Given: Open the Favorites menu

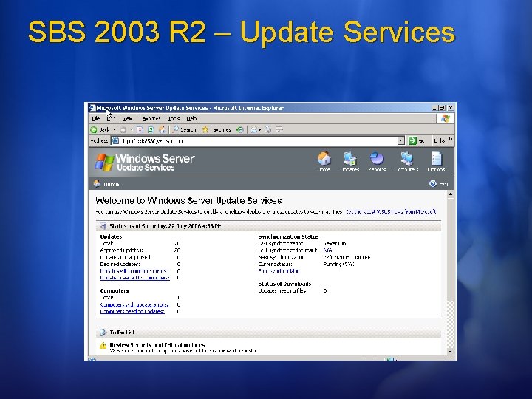Looking at the screenshot, I should (x=150, y=118).
